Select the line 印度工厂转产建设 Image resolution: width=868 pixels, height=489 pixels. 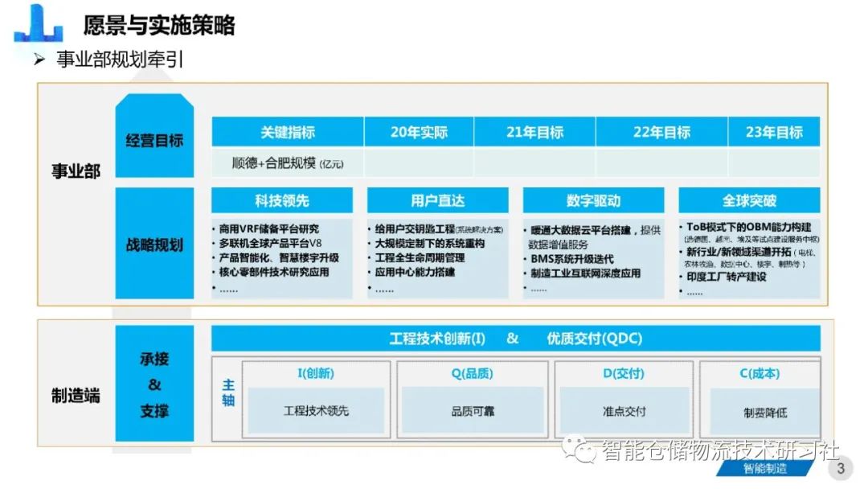click(x=727, y=277)
